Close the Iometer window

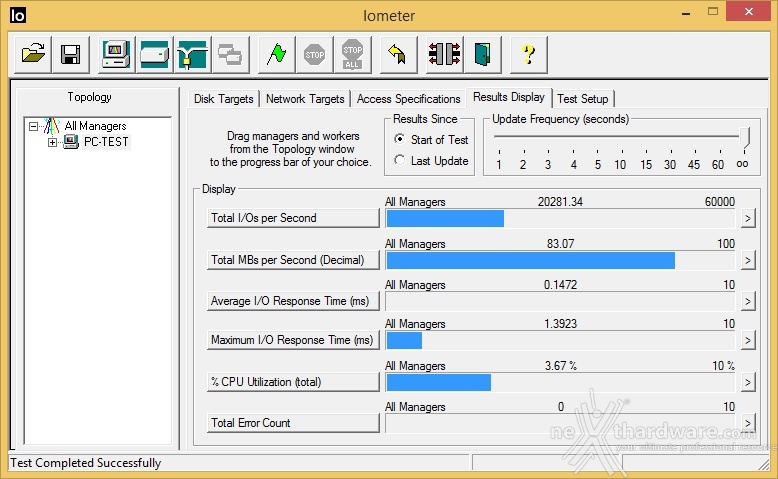[x=749, y=11]
